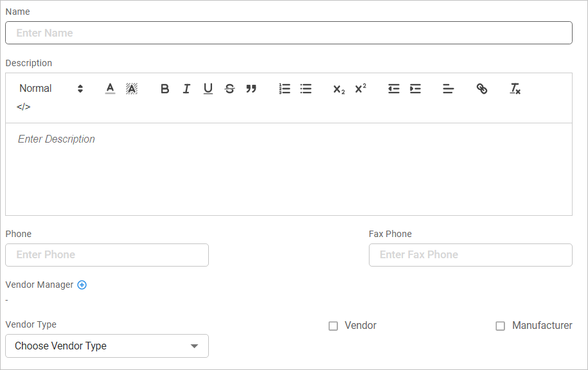Image resolution: width=588 pixels, height=370 pixels.
Task: Enable the Manufacturer checkbox
Action: [500, 326]
